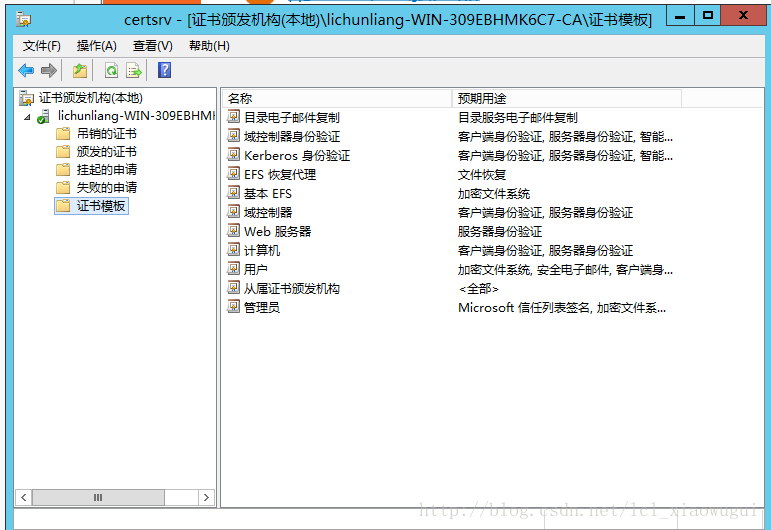The width and height of the screenshot is (771, 530).
Task: Go up one level with folder icon
Action: 80,71
